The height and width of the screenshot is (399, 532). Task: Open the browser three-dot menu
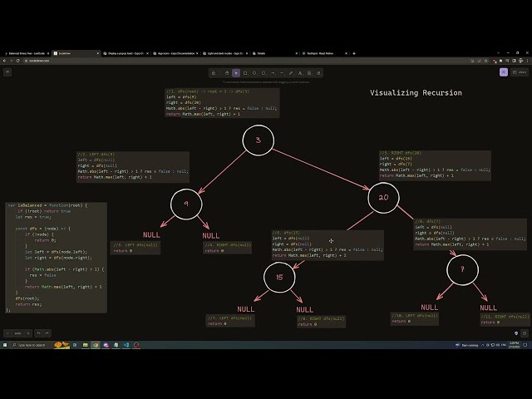527,61
